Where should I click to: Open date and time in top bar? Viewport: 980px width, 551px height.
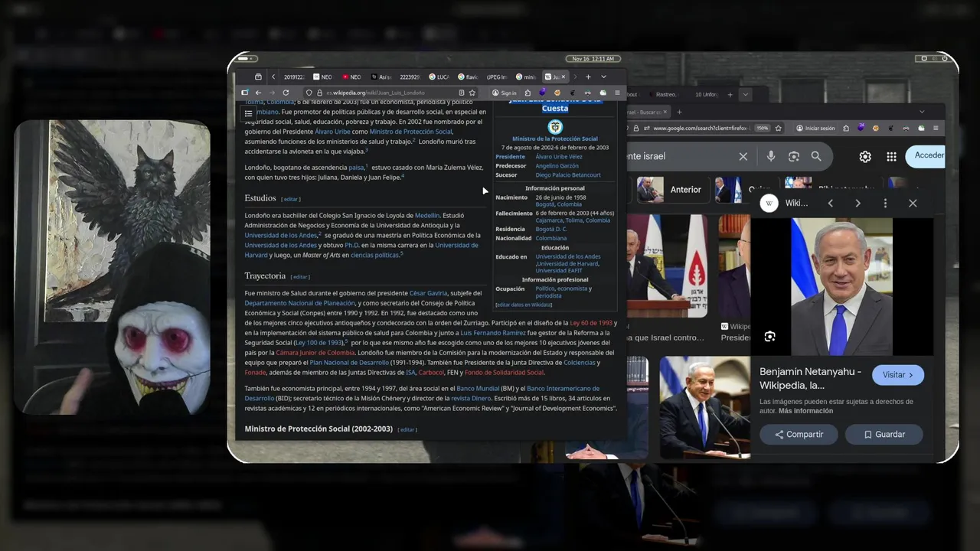[593, 59]
